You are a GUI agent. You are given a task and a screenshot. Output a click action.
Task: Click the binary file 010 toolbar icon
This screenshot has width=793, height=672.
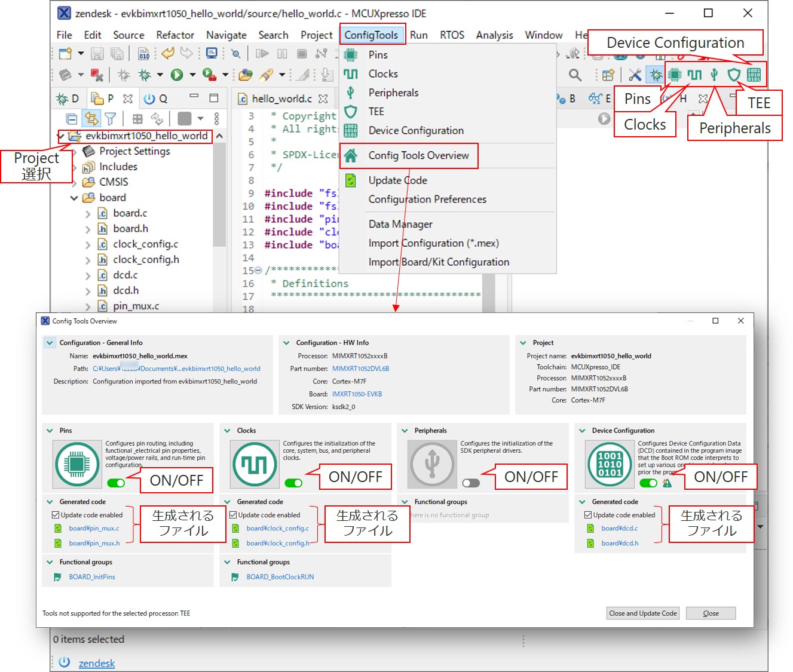[x=144, y=54]
